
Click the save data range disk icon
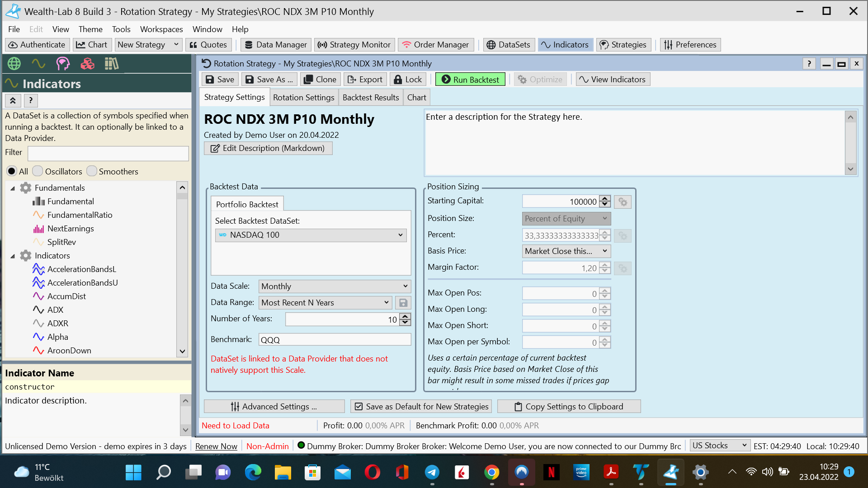pos(403,303)
